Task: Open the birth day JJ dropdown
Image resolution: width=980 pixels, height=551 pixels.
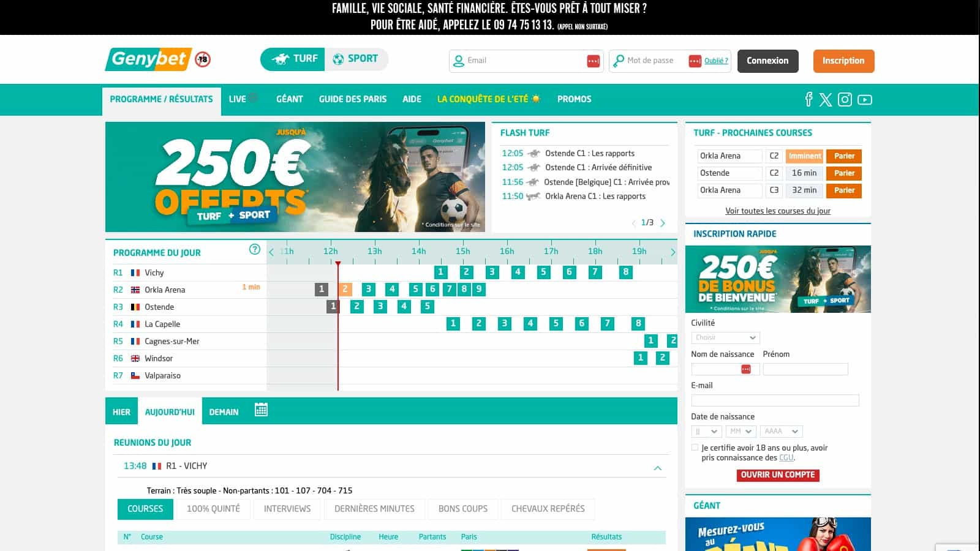Action: (x=706, y=432)
